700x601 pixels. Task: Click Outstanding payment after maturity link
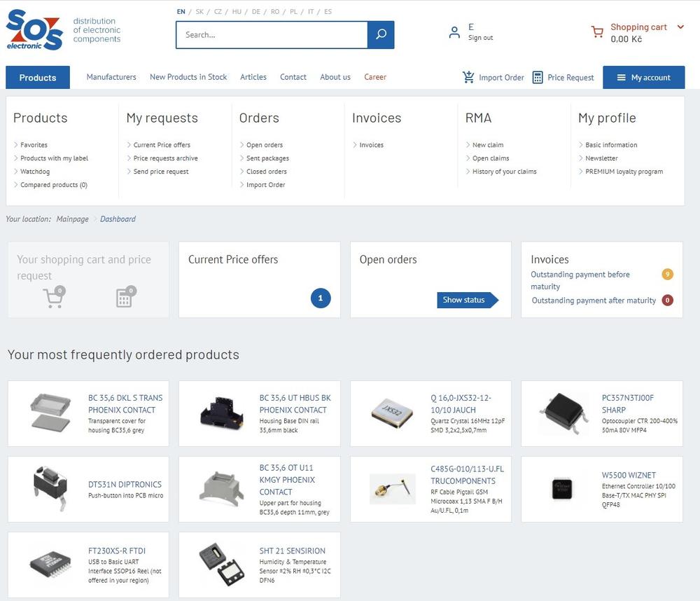594,300
